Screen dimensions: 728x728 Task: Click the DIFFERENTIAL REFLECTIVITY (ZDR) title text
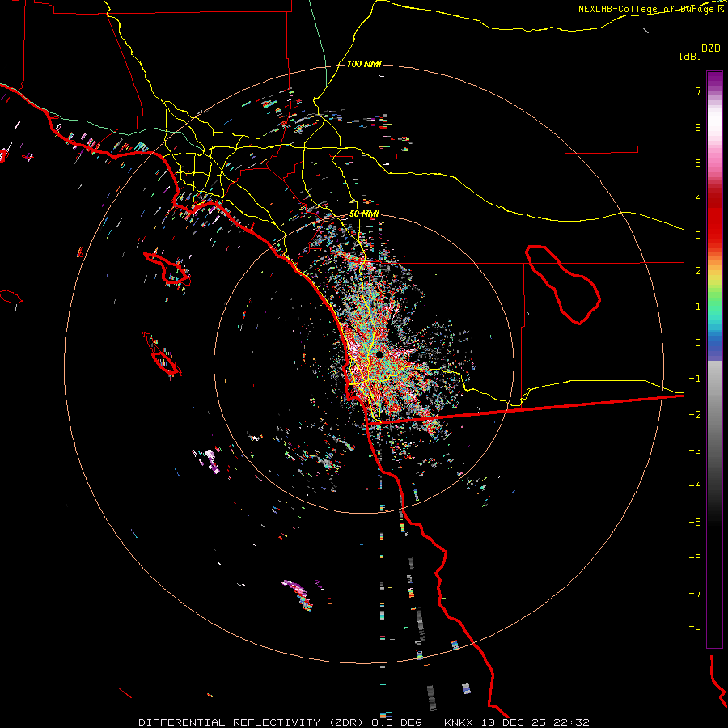pos(251,722)
